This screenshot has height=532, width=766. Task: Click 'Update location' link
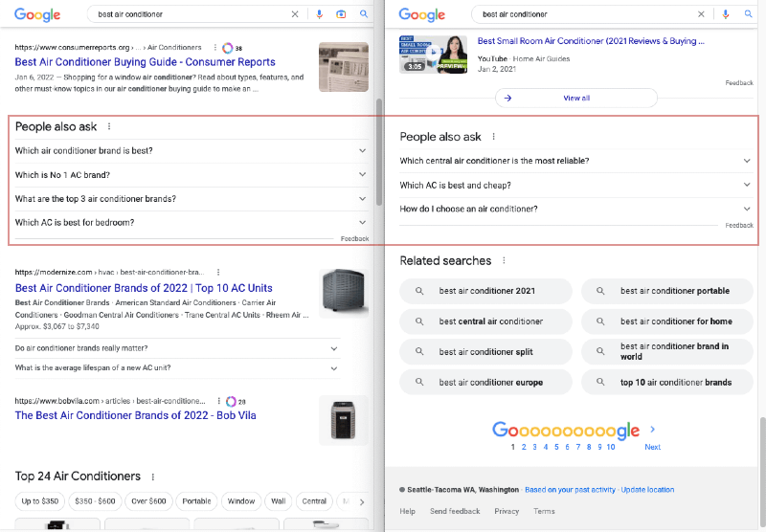click(x=647, y=490)
